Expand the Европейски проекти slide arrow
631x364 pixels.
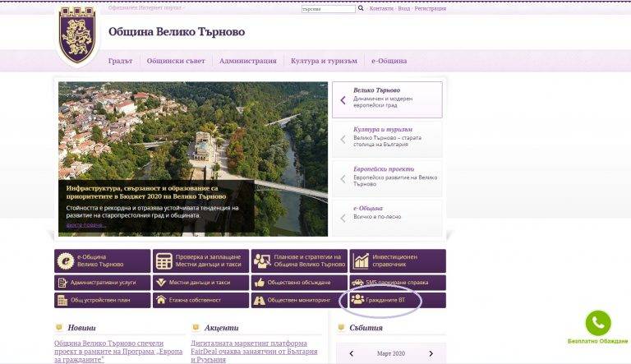tap(342, 178)
